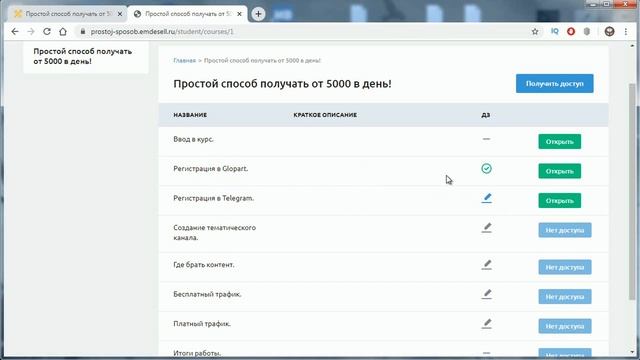Open the Регистрация в Telegram lesson
This screenshot has height=360, width=640.
(559, 201)
